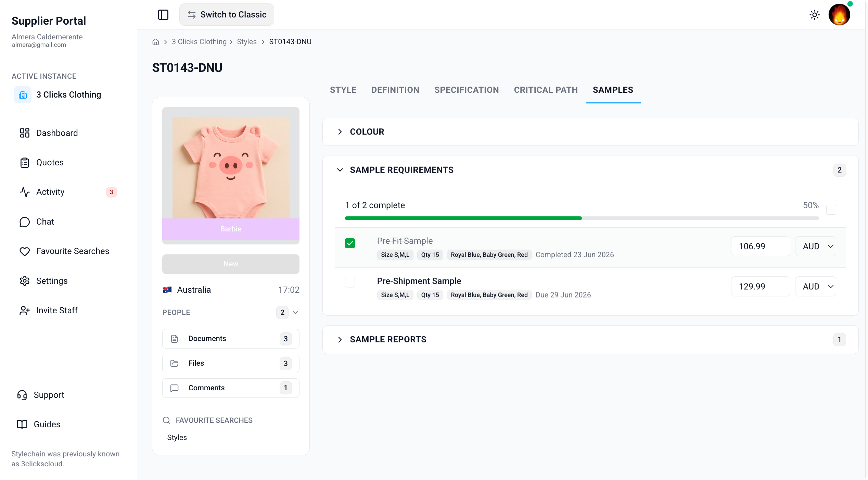
Task: Expand the SAMPLE REPORTS section
Action: point(340,340)
